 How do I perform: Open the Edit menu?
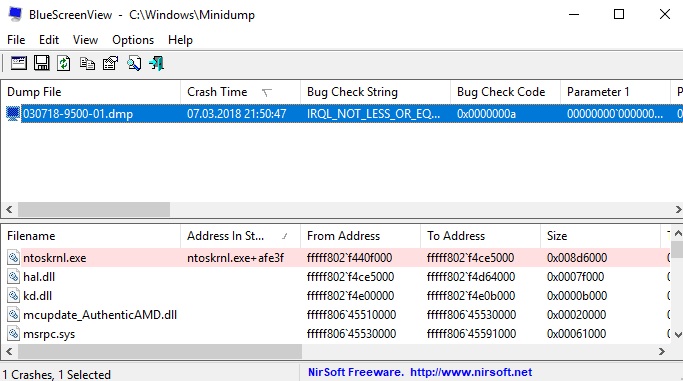tap(49, 40)
